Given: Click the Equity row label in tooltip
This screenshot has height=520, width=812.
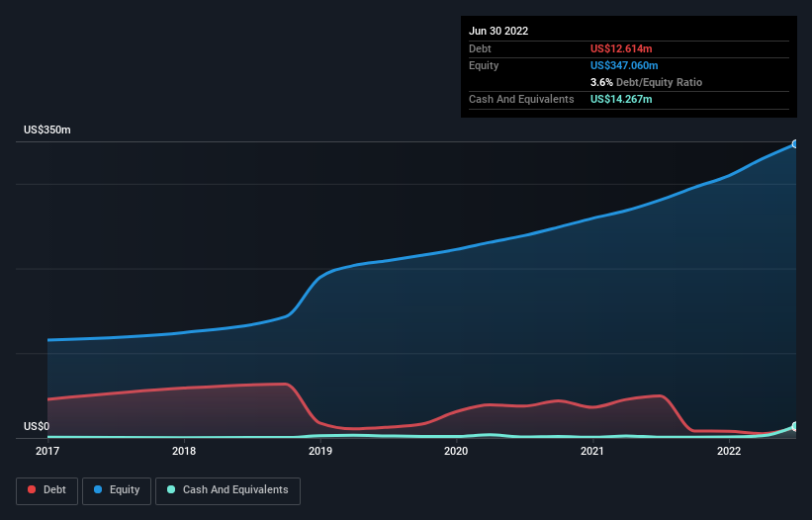Looking at the screenshot, I should click(484, 65).
